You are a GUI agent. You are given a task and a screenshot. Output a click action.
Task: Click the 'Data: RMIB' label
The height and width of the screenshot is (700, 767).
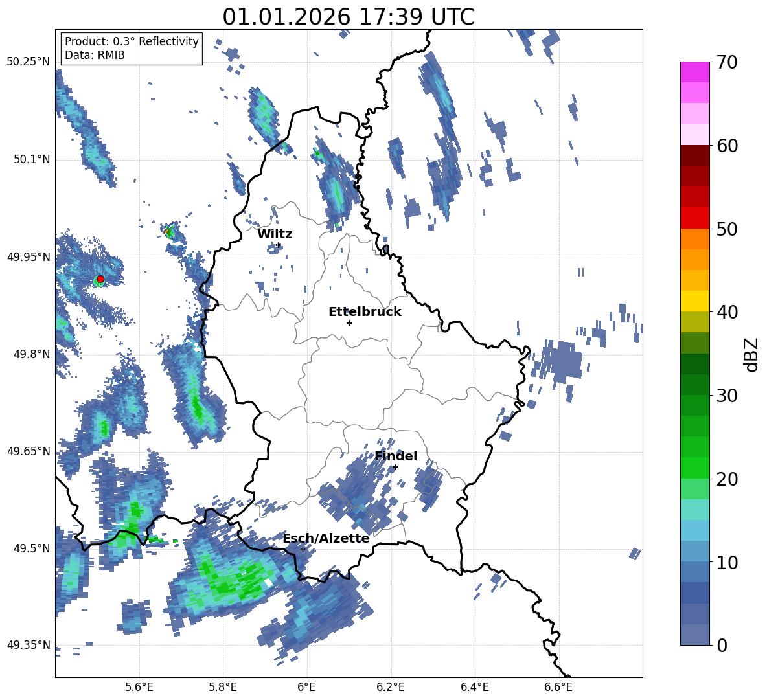click(95, 55)
